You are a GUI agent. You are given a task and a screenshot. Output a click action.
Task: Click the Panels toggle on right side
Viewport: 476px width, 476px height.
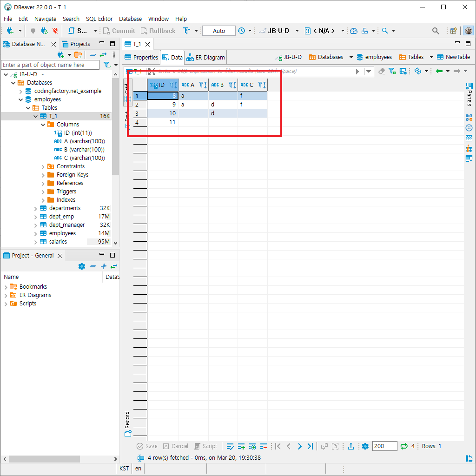point(469,94)
